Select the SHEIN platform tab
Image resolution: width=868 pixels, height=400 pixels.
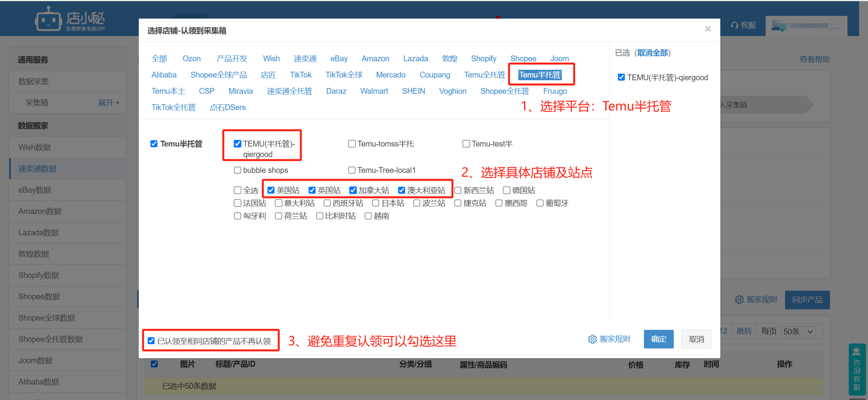coord(413,91)
